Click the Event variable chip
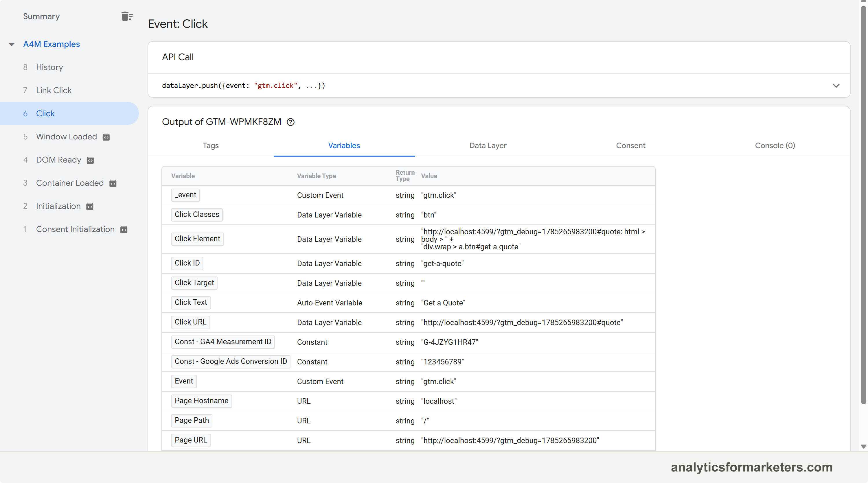Viewport: 868px width, 483px height. click(184, 381)
